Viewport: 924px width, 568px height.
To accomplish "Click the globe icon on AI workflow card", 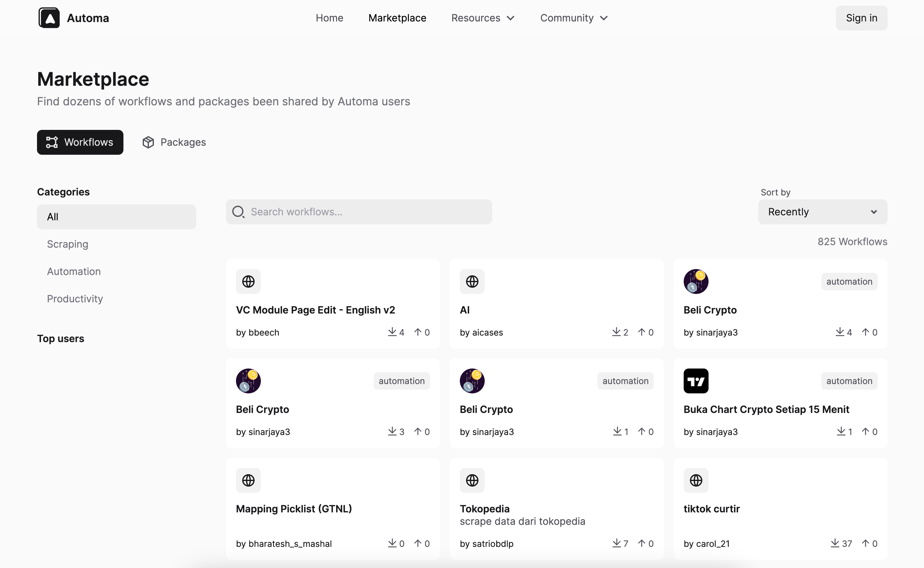I will pos(472,282).
